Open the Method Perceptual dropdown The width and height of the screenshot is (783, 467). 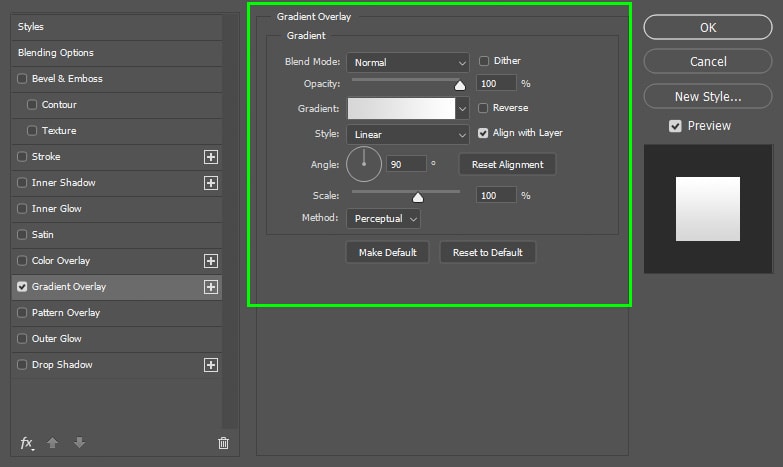pos(384,219)
